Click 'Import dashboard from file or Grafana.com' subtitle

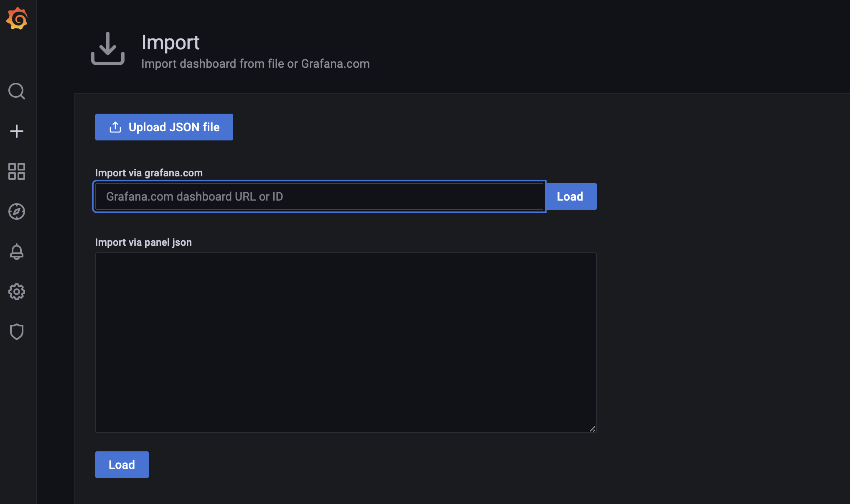point(255,64)
